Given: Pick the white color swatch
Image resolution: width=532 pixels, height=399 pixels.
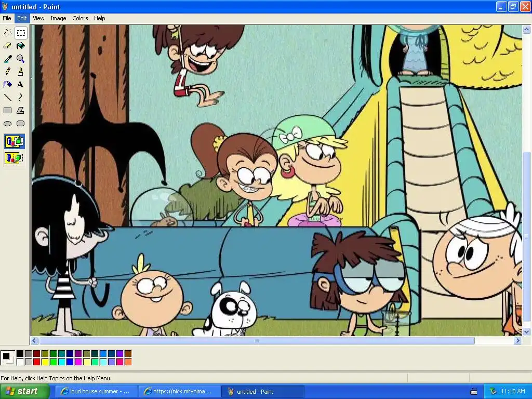Looking at the screenshot, I should click(20, 362).
